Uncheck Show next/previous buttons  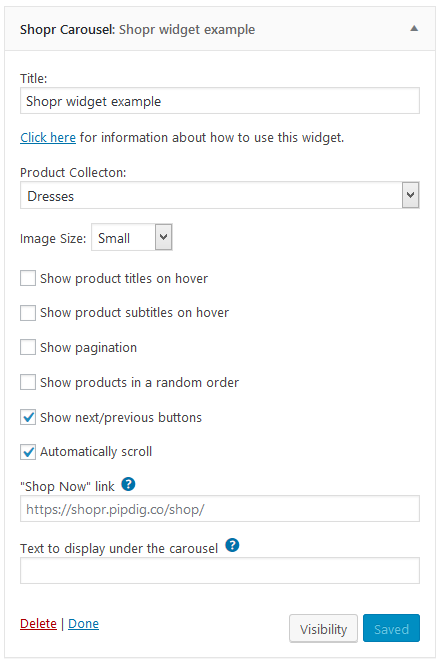click(x=28, y=418)
